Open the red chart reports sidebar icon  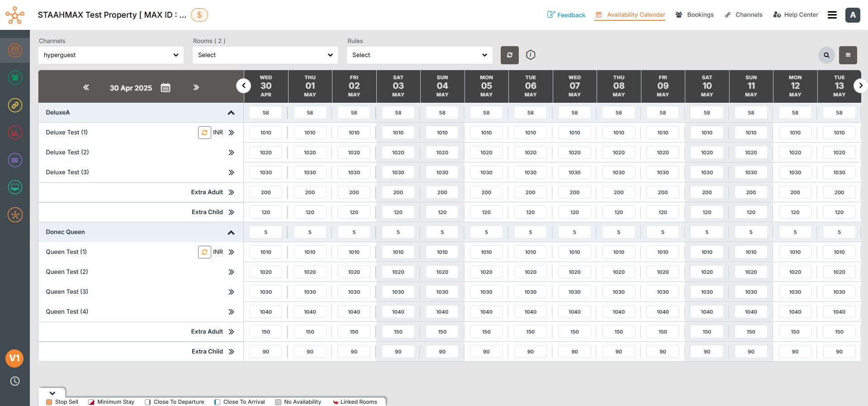(x=15, y=133)
